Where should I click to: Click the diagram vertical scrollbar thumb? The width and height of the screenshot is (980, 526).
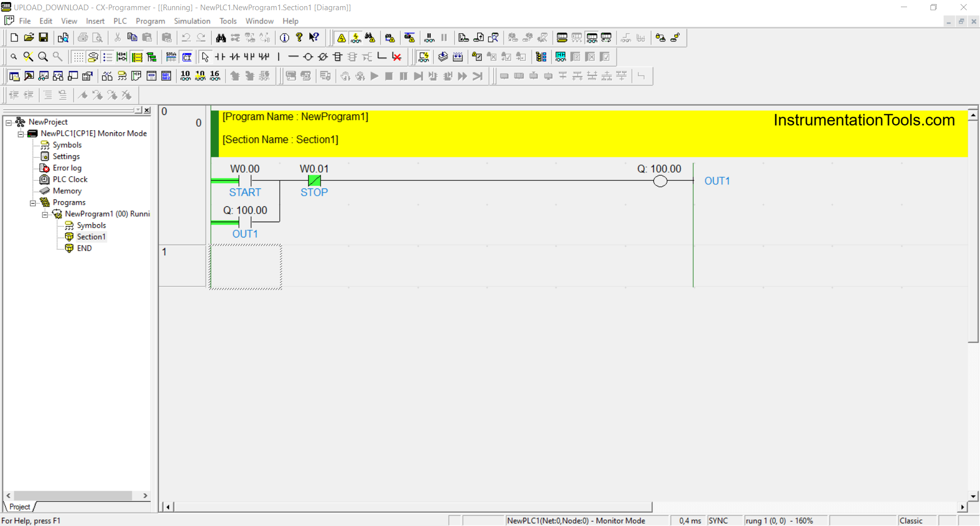(x=973, y=231)
